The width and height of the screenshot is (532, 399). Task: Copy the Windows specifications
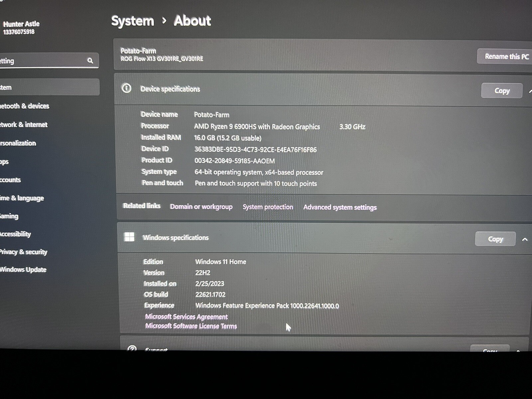coord(495,239)
